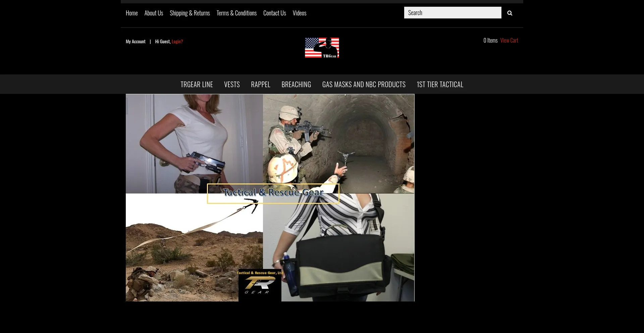Open the Contact Us page
The width and height of the screenshot is (644, 333).
pyautogui.click(x=274, y=13)
